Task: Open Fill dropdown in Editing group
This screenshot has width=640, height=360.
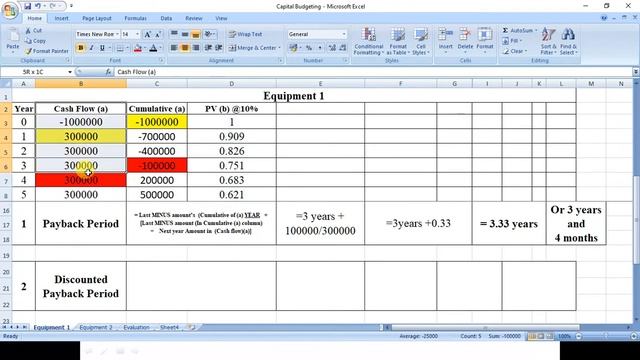Action: point(513,41)
